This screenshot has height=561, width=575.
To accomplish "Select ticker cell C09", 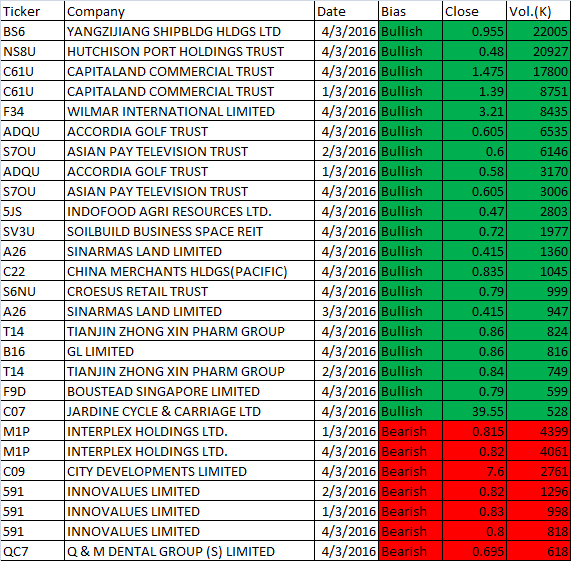I will (32, 471).
